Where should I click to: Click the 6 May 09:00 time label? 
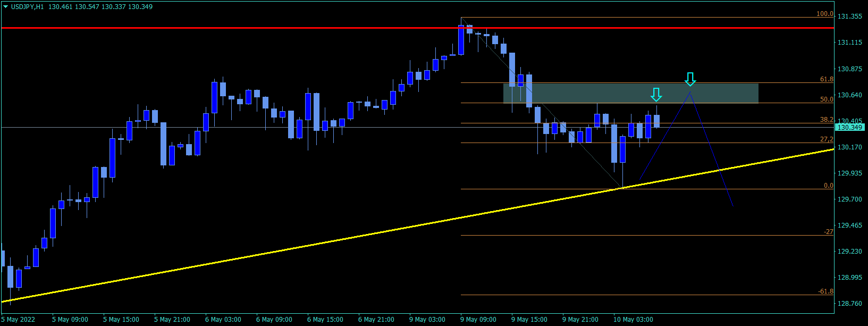pos(274,320)
